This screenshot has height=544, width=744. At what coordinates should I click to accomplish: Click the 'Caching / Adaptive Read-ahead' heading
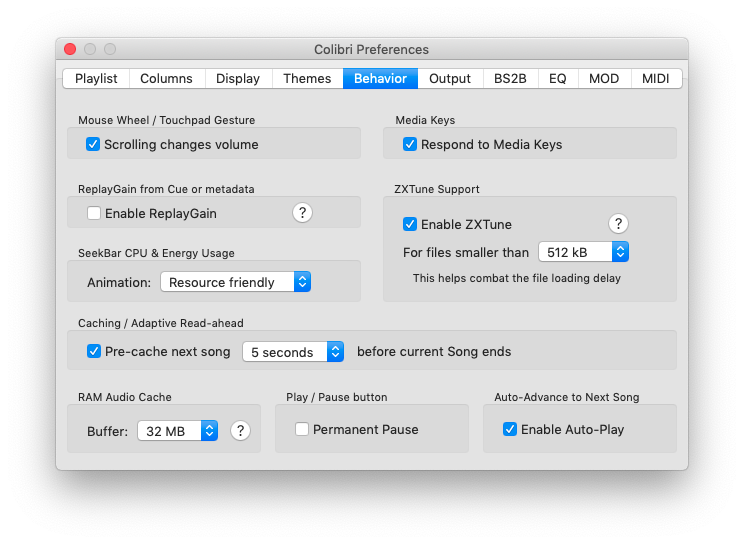click(x=161, y=323)
